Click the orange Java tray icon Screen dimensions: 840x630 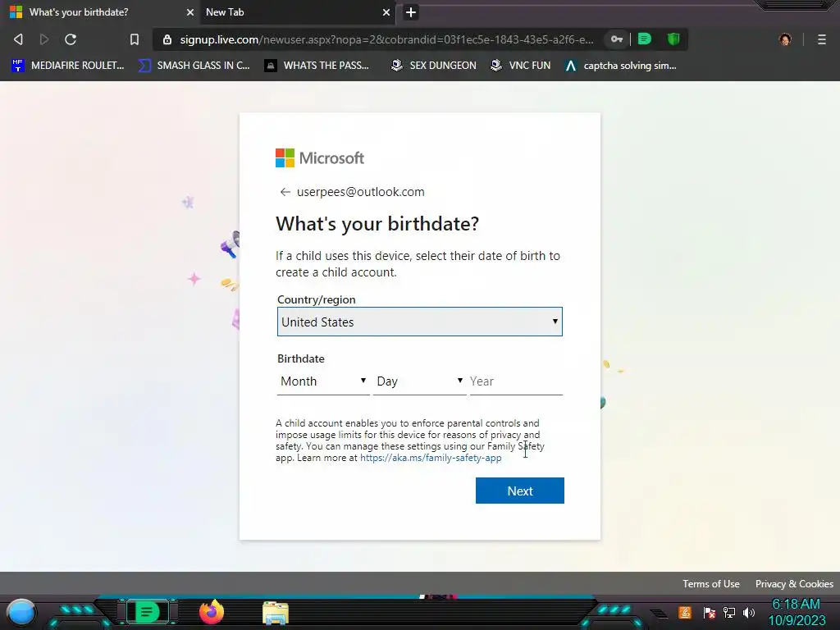tap(685, 612)
